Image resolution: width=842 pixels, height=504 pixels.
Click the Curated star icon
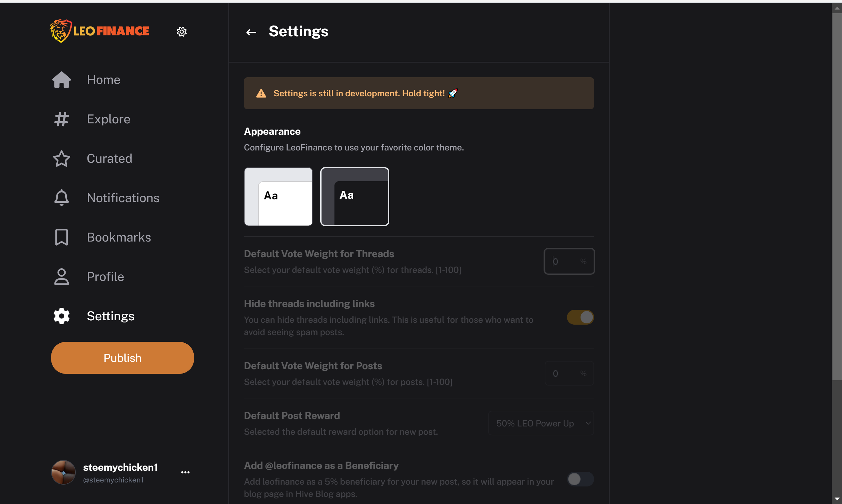[x=62, y=158]
